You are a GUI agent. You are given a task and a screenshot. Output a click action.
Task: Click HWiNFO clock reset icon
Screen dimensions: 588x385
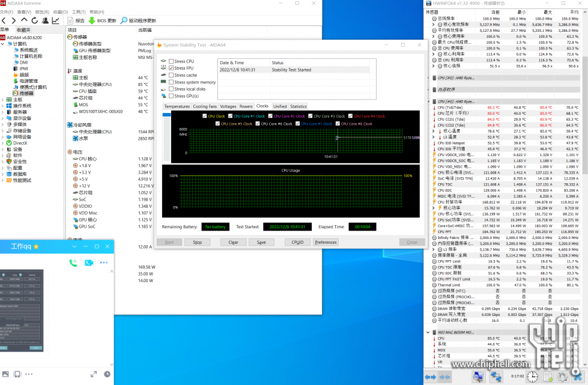pyautogui.click(x=533, y=377)
